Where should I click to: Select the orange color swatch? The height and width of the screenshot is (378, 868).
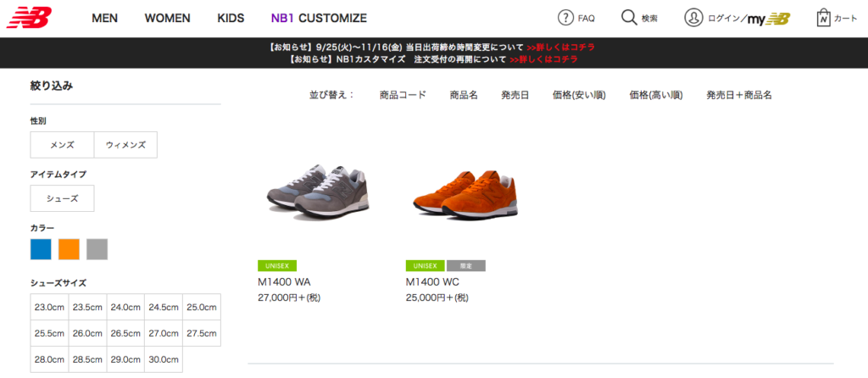pyautogui.click(x=69, y=249)
